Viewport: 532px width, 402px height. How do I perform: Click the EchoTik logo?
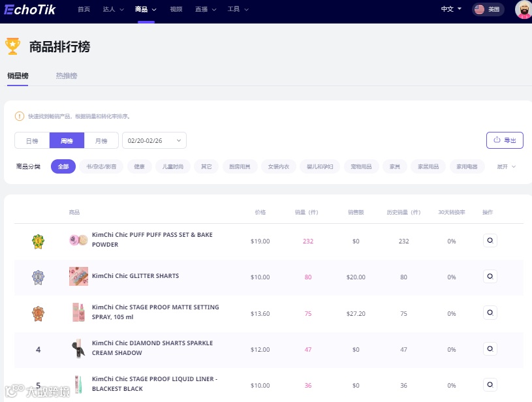pyautogui.click(x=29, y=10)
